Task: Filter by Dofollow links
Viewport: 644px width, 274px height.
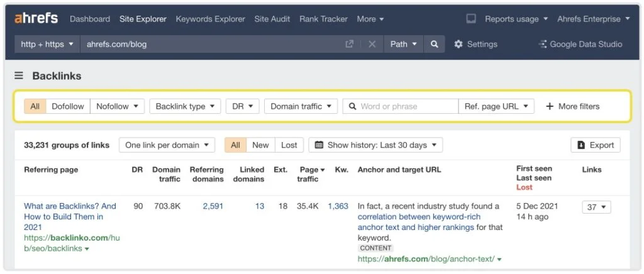Action: [68, 106]
